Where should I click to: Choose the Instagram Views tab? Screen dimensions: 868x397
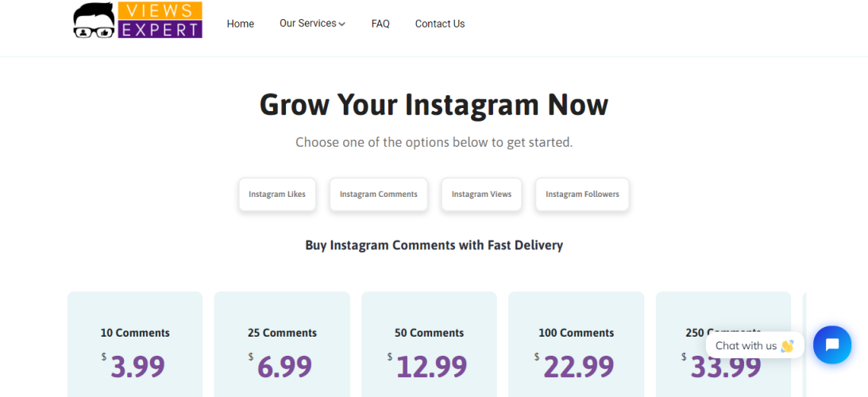[481, 195]
